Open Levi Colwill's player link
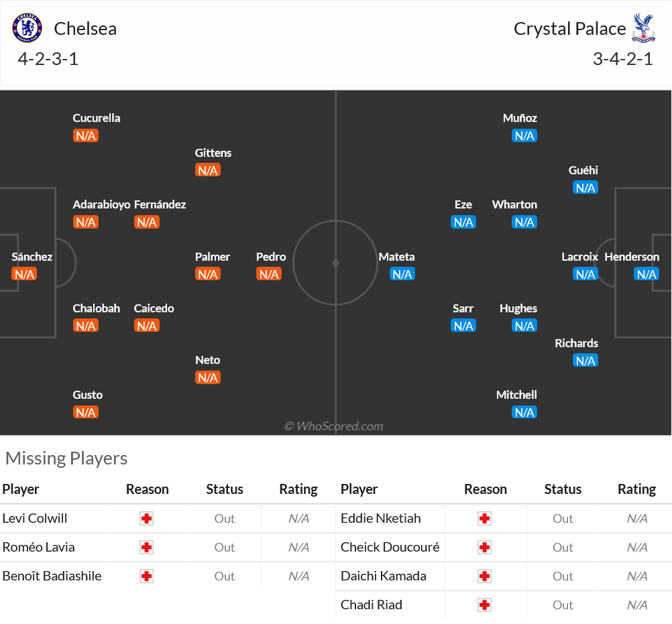This screenshot has height=624, width=672. coord(35,518)
